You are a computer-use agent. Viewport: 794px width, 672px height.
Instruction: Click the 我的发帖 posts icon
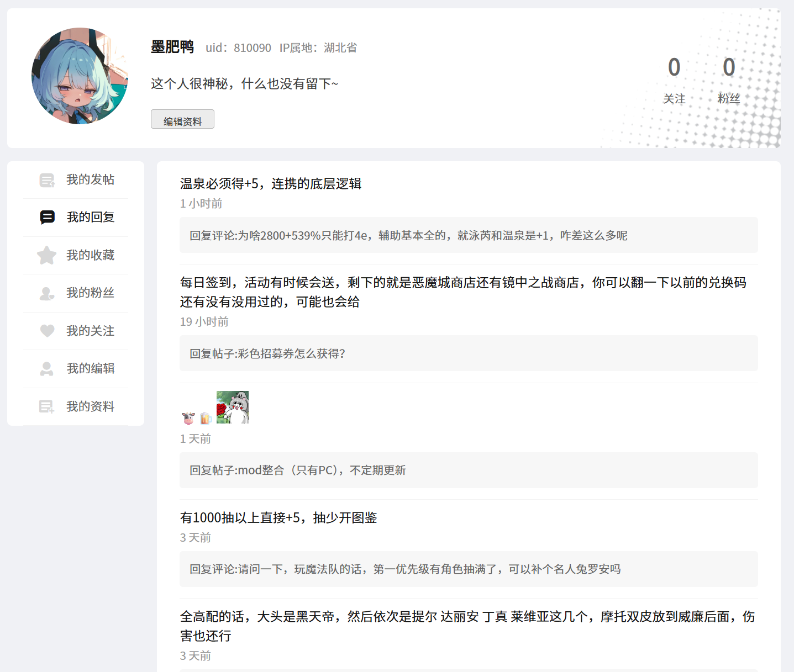click(x=47, y=180)
